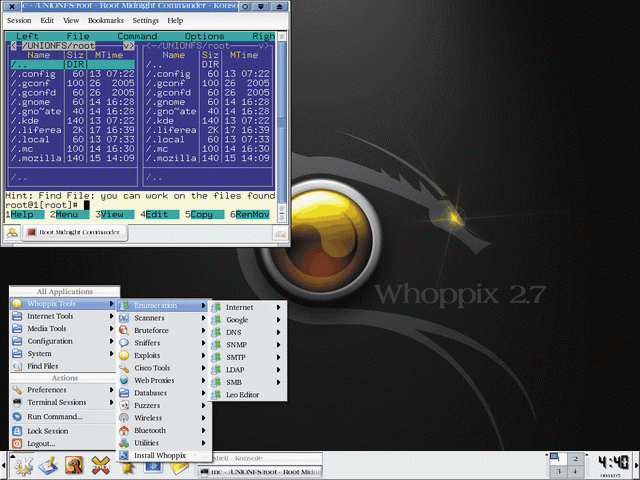Expand the SMB submenu arrow
The width and height of the screenshot is (640, 480).
(x=279, y=382)
